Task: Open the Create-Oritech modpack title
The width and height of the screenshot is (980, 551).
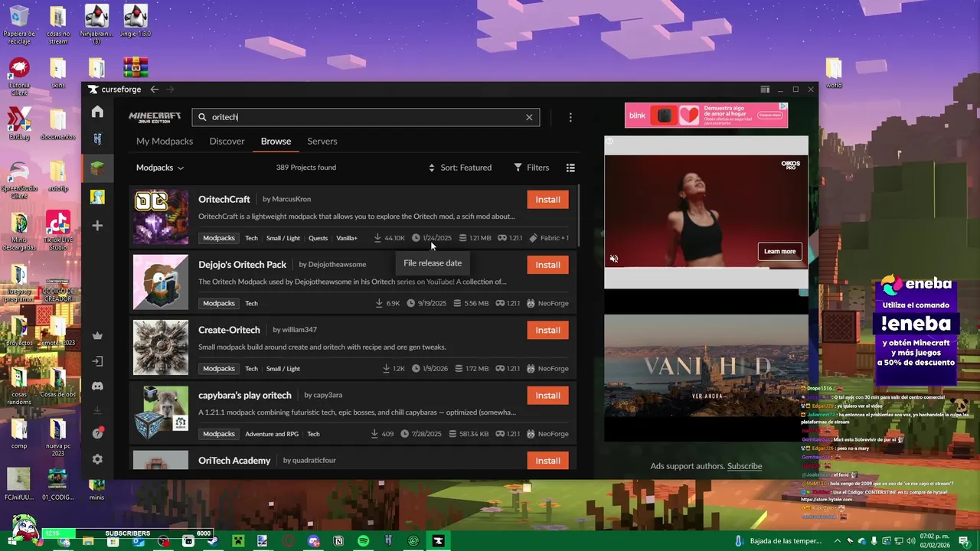Action: [x=229, y=330]
